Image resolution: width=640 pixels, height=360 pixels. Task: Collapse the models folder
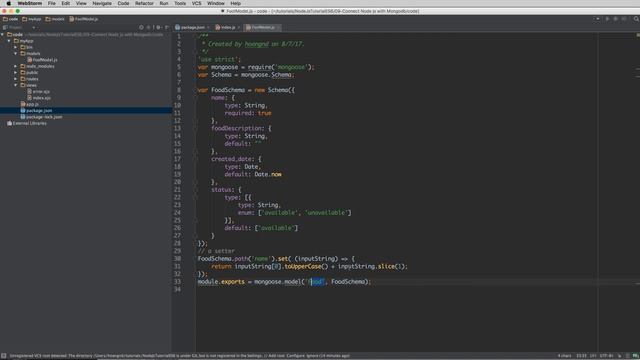tap(16, 53)
